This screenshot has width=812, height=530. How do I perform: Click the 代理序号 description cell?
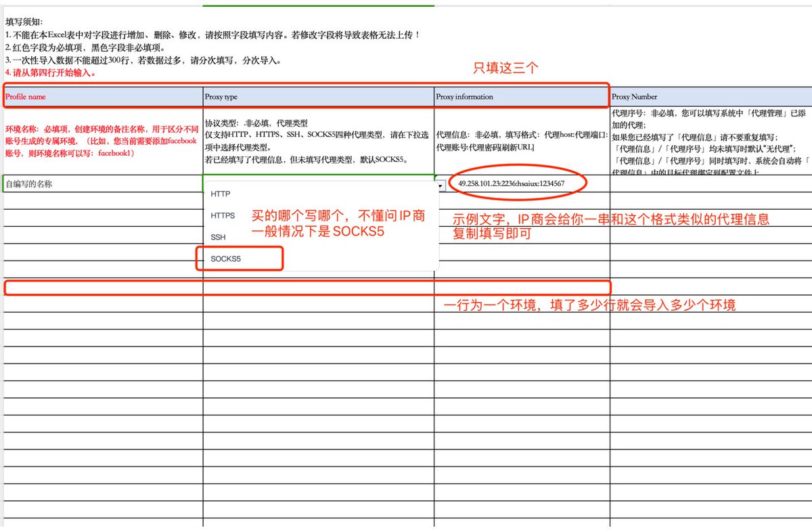710,141
